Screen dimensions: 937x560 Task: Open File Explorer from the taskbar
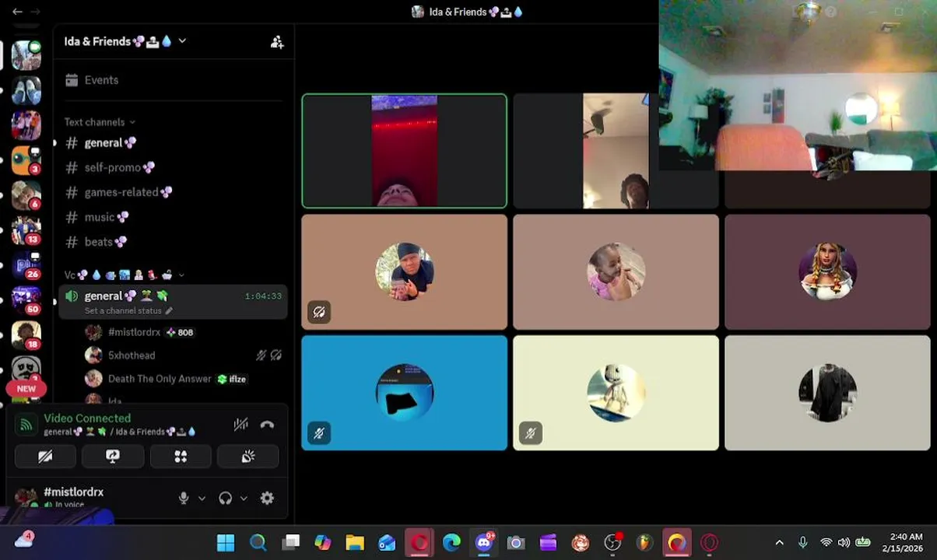coord(355,542)
